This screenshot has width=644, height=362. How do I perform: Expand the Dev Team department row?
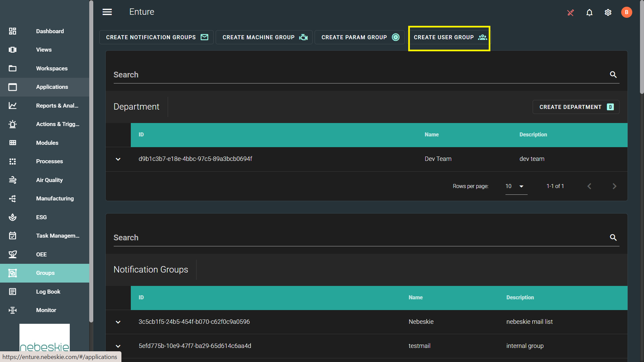[118, 159]
